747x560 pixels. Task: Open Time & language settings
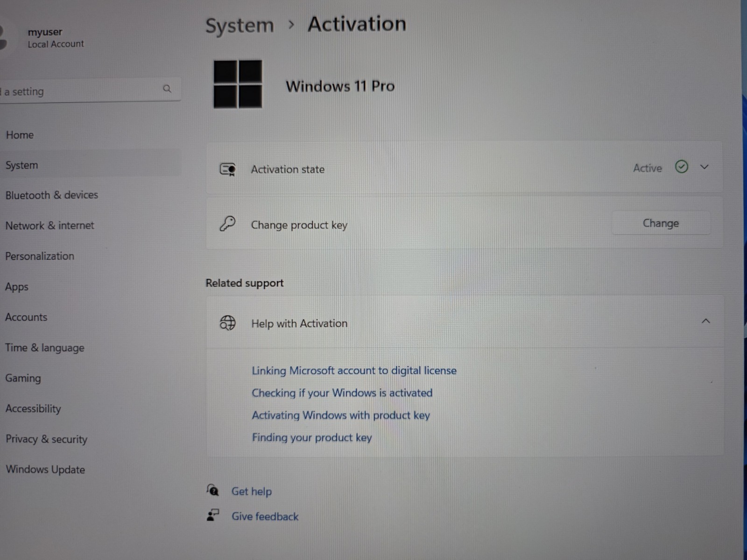45,348
